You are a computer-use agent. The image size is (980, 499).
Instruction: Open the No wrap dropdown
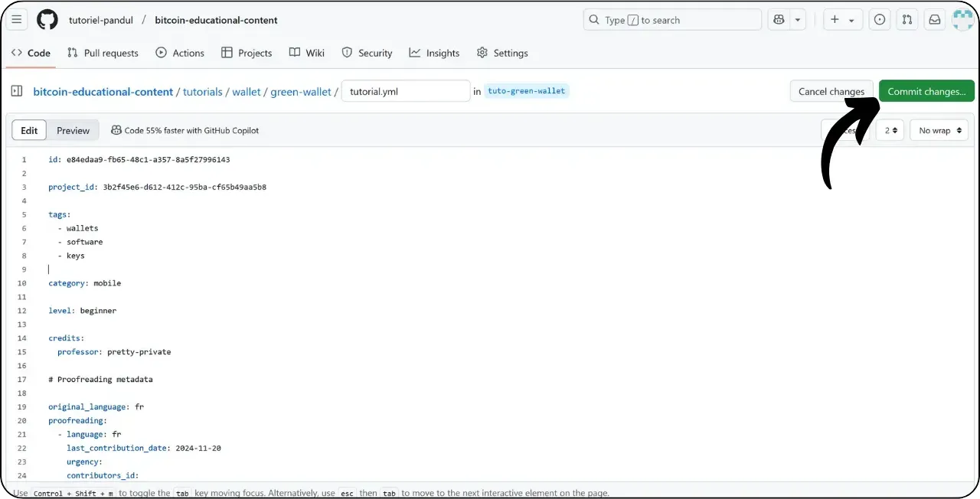(938, 130)
